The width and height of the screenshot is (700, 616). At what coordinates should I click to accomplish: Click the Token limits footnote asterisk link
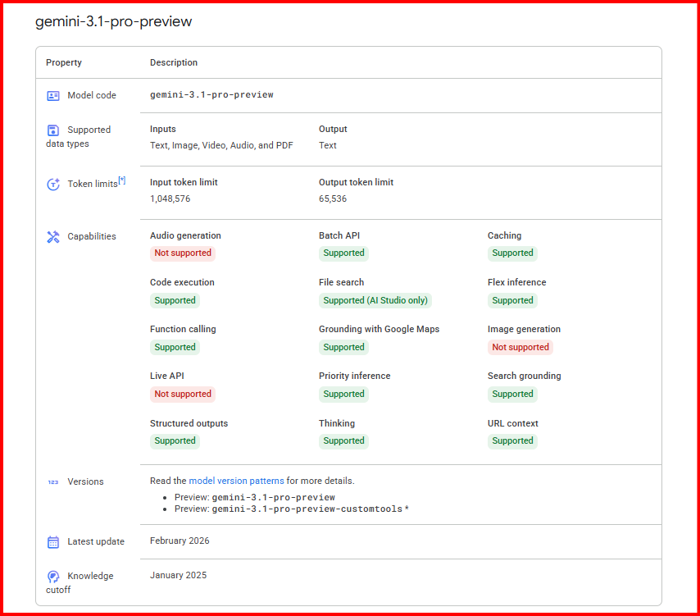(122, 180)
